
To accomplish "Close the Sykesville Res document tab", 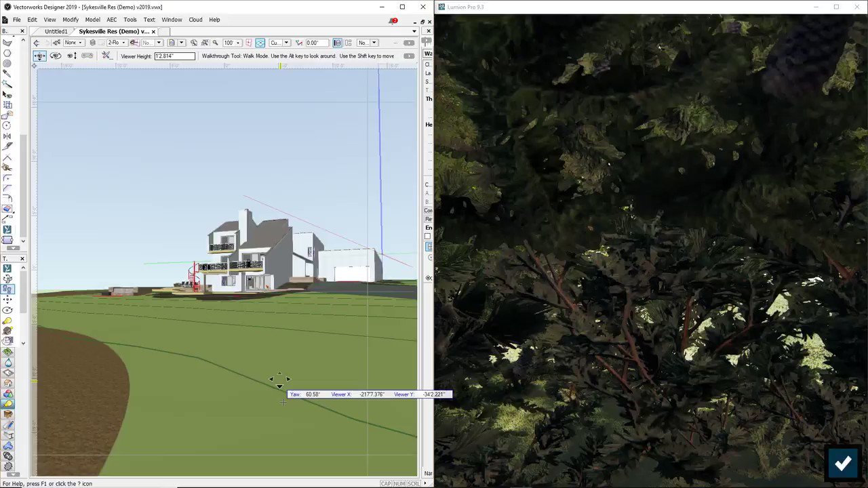I will 153,31.
